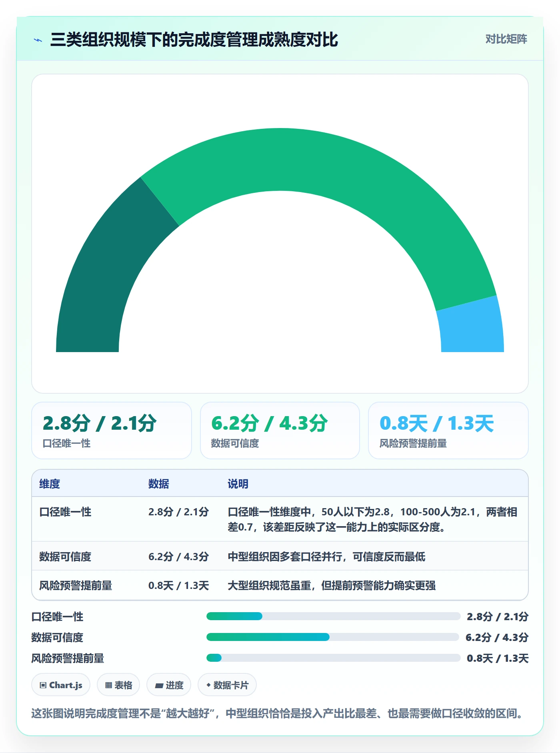Click the 表格 tag chip

[x=118, y=685]
